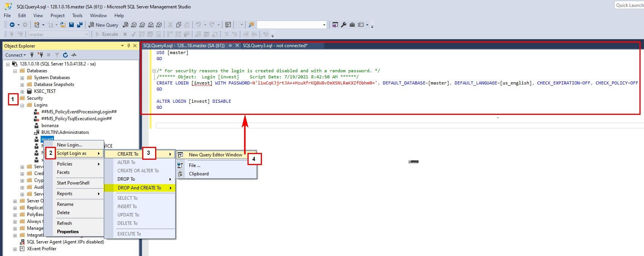Open the File menu
The width and height of the screenshot is (644, 256).
[7, 16]
